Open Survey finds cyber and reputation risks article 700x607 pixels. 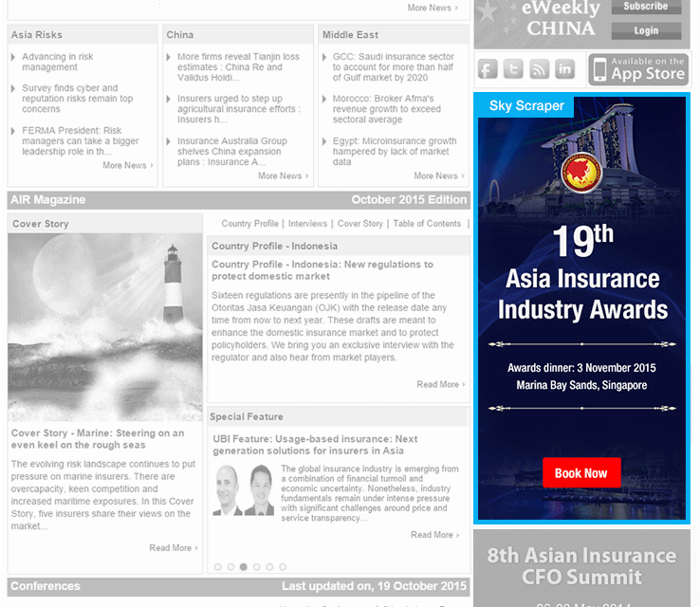[77, 99]
